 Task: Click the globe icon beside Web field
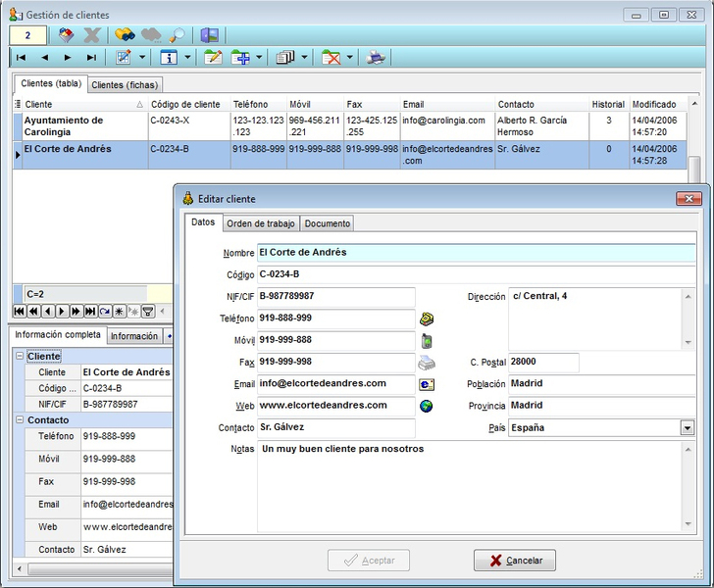click(427, 406)
